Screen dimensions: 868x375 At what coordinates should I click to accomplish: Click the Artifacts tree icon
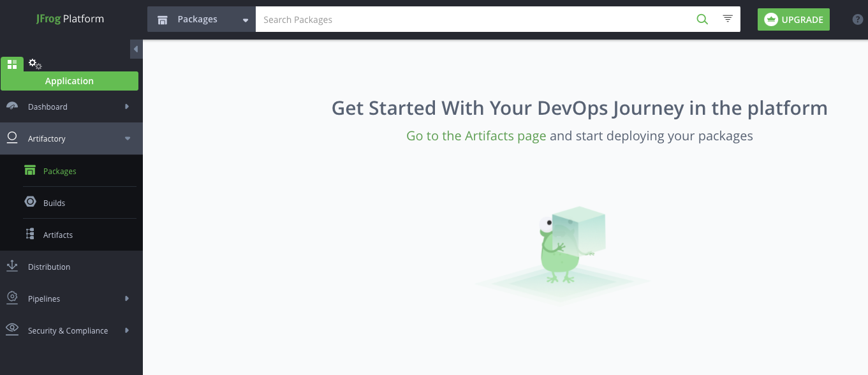coord(30,234)
